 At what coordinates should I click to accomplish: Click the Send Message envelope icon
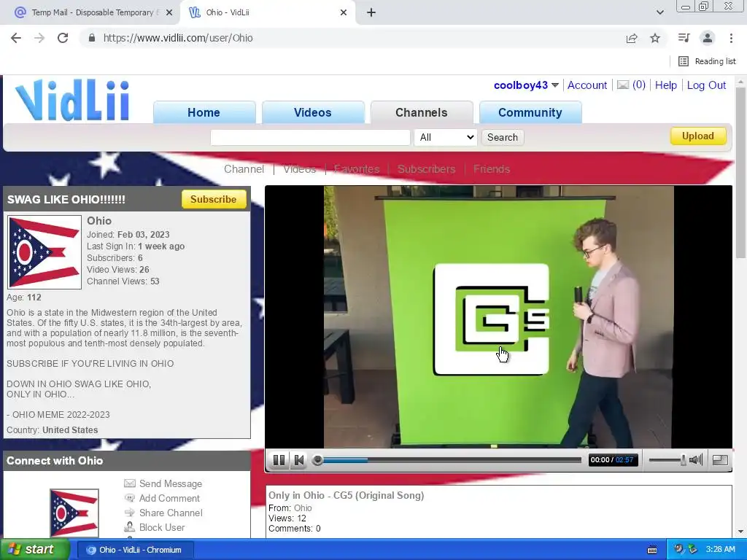pyautogui.click(x=130, y=483)
